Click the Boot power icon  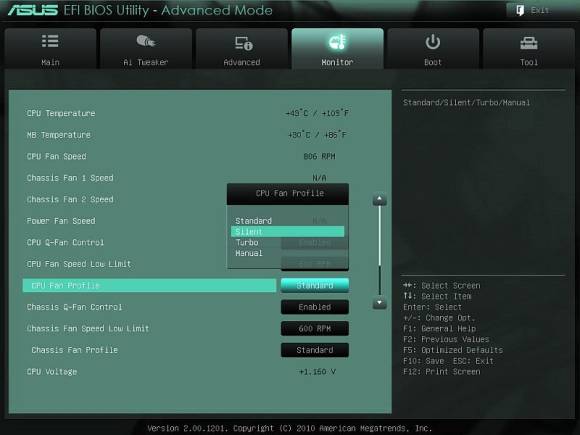click(x=432, y=42)
